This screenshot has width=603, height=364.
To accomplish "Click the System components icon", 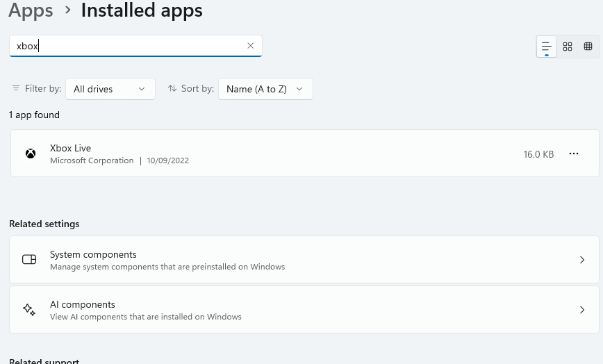I will click(x=29, y=259).
